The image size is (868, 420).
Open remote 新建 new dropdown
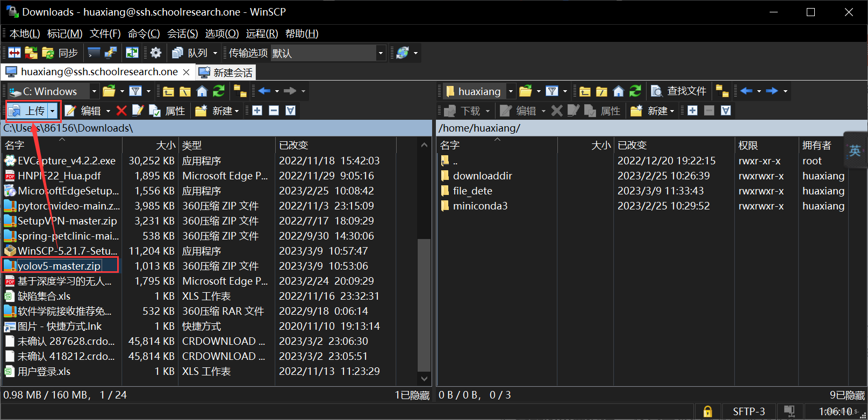click(652, 111)
